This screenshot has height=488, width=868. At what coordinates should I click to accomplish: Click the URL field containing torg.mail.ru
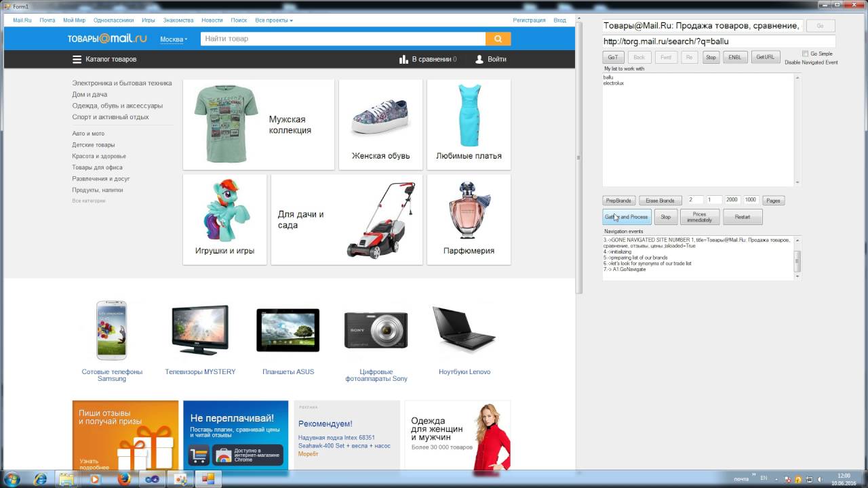point(719,41)
